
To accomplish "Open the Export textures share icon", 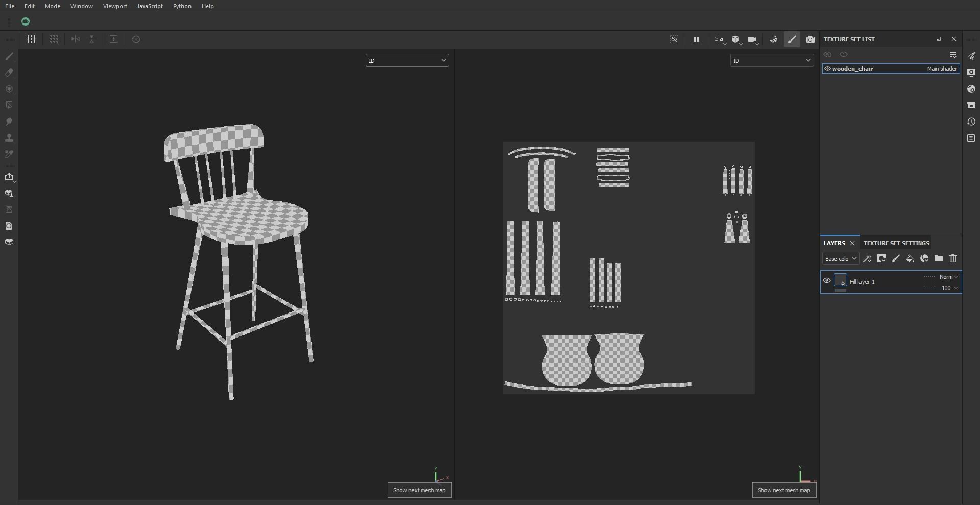I will (x=9, y=177).
